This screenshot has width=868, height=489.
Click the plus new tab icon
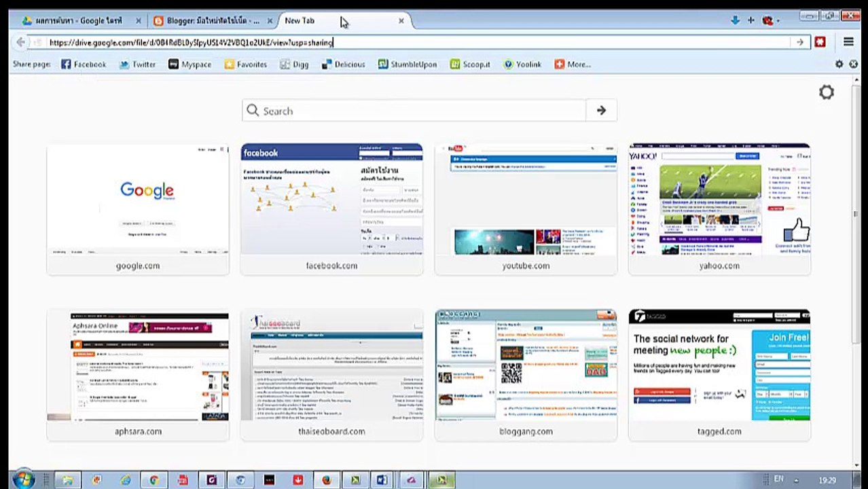pyautogui.click(x=751, y=20)
